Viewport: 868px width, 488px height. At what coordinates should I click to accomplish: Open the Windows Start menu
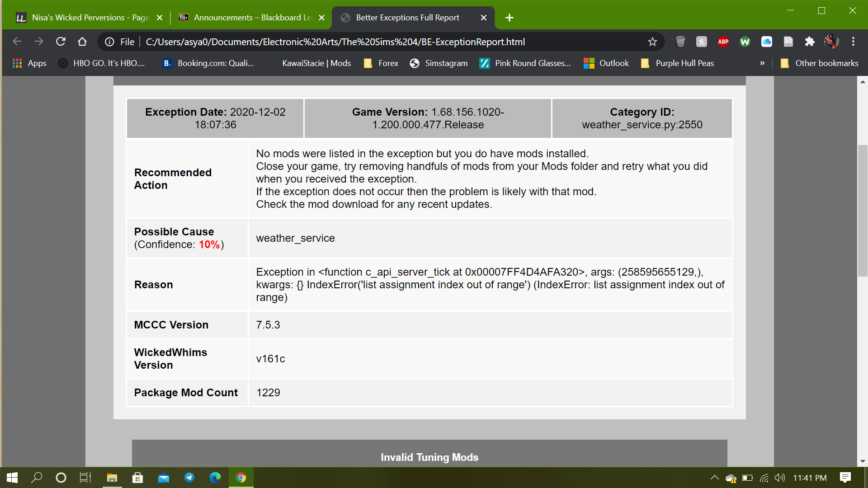click(12, 478)
